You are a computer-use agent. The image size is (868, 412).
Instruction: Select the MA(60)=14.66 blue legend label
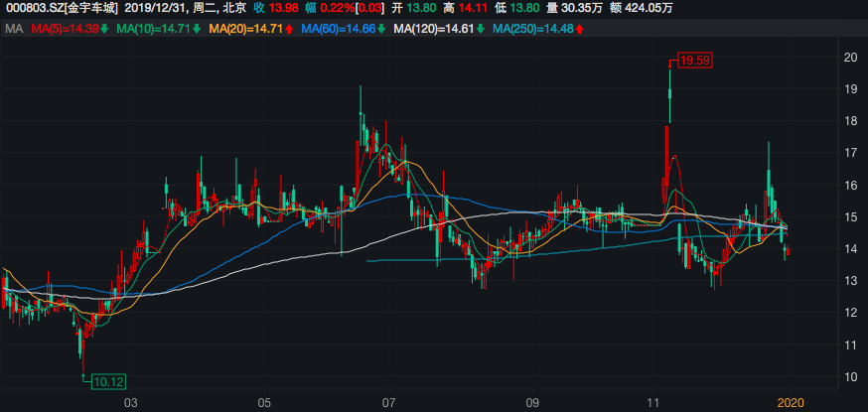click(x=338, y=29)
